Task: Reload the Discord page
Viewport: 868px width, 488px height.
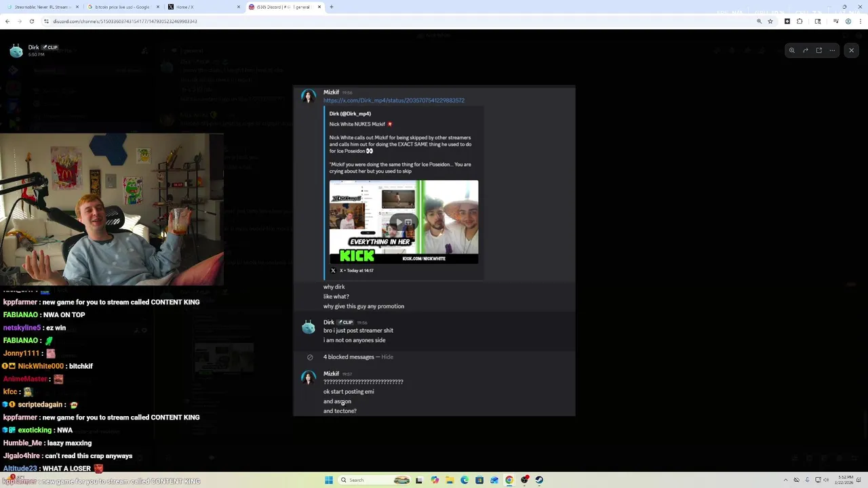Action: [x=31, y=21]
